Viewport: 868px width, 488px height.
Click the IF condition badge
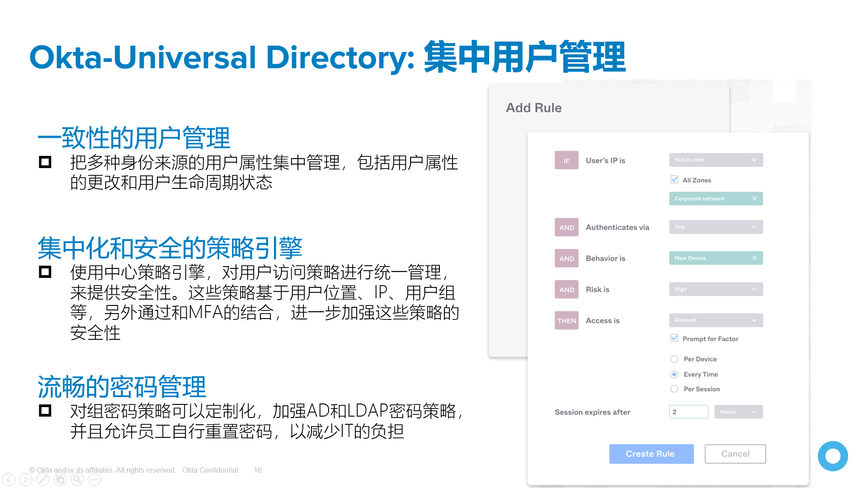tap(566, 160)
